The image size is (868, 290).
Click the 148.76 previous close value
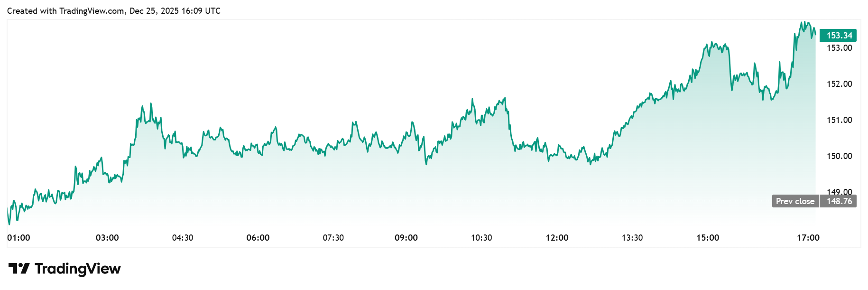pos(839,201)
